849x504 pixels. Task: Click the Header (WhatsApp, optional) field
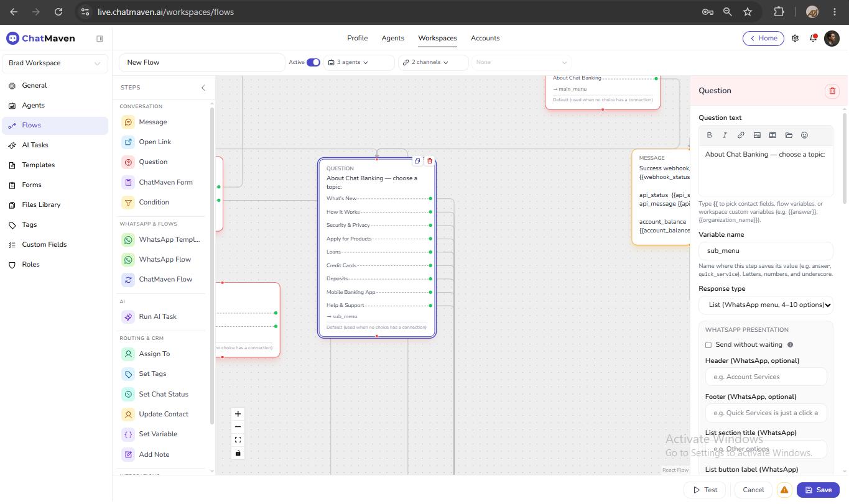pyautogui.click(x=766, y=377)
